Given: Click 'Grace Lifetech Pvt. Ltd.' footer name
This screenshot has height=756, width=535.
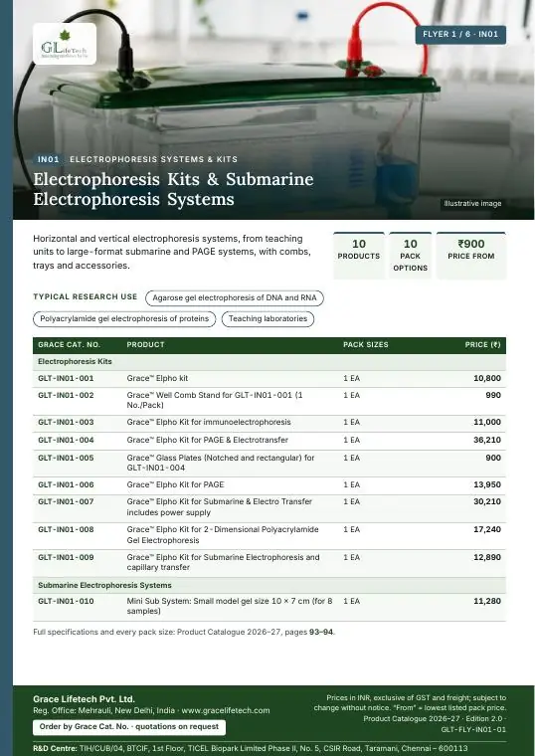Looking at the screenshot, I should (x=84, y=699).
